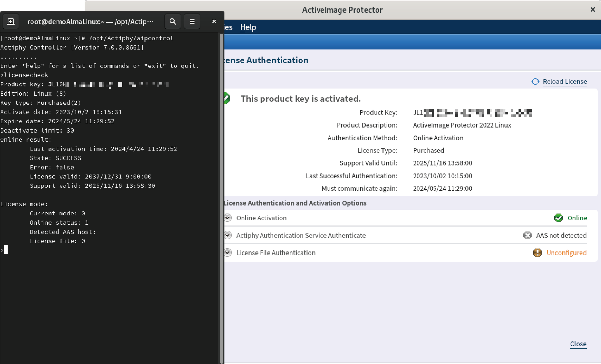601x364 pixels.
Task: Click the Online Activation row label
Action: (x=261, y=218)
